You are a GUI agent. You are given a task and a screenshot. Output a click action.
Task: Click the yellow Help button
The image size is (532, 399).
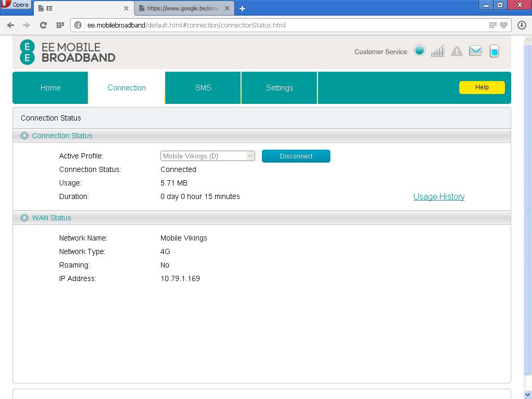click(482, 87)
